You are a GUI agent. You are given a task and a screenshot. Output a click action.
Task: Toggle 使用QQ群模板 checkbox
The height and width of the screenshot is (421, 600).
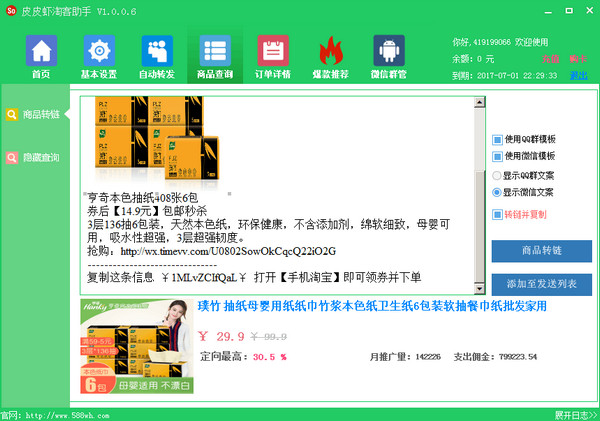click(x=497, y=139)
